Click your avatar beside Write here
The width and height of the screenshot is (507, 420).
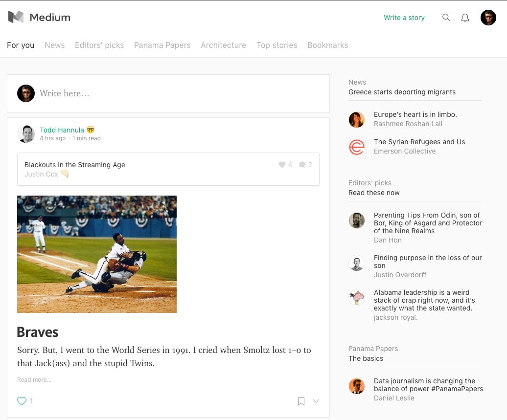26,93
